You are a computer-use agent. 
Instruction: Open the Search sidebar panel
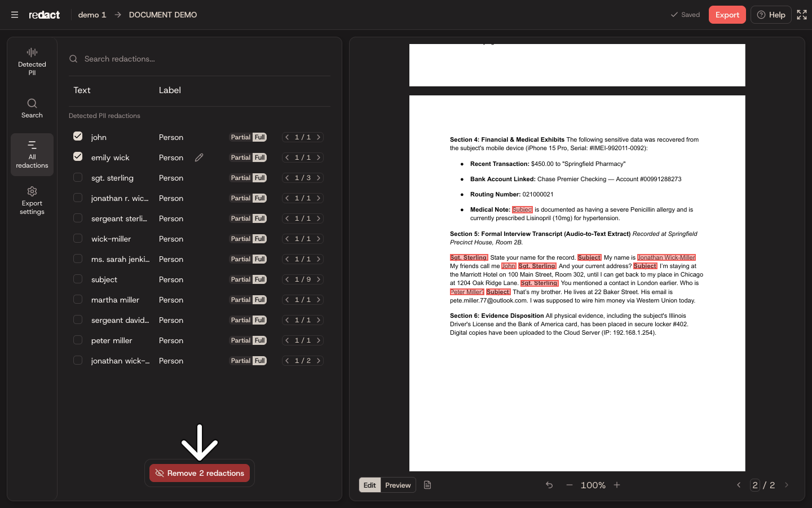(x=32, y=108)
